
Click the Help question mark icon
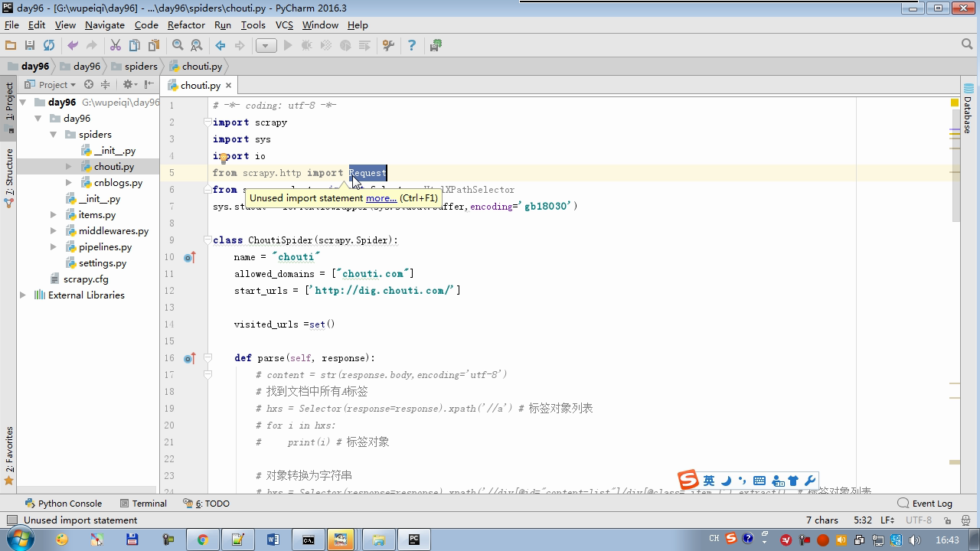coord(411,46)
